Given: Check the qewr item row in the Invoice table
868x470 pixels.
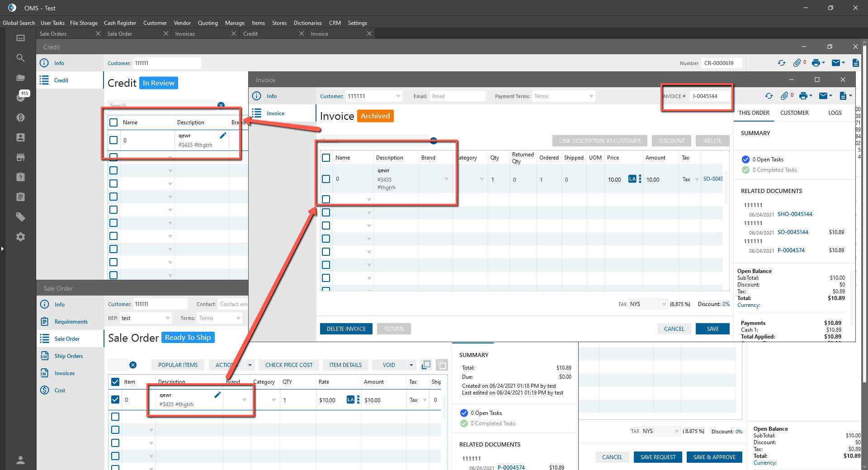Looking at the screenshot, I should [326, 179].
